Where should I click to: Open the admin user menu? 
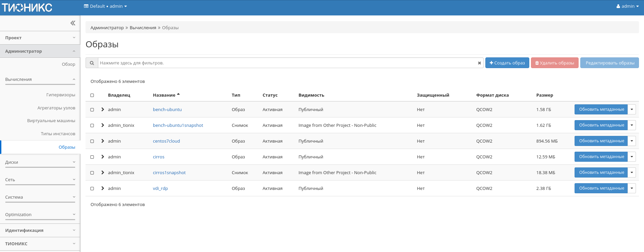(627, 6)
